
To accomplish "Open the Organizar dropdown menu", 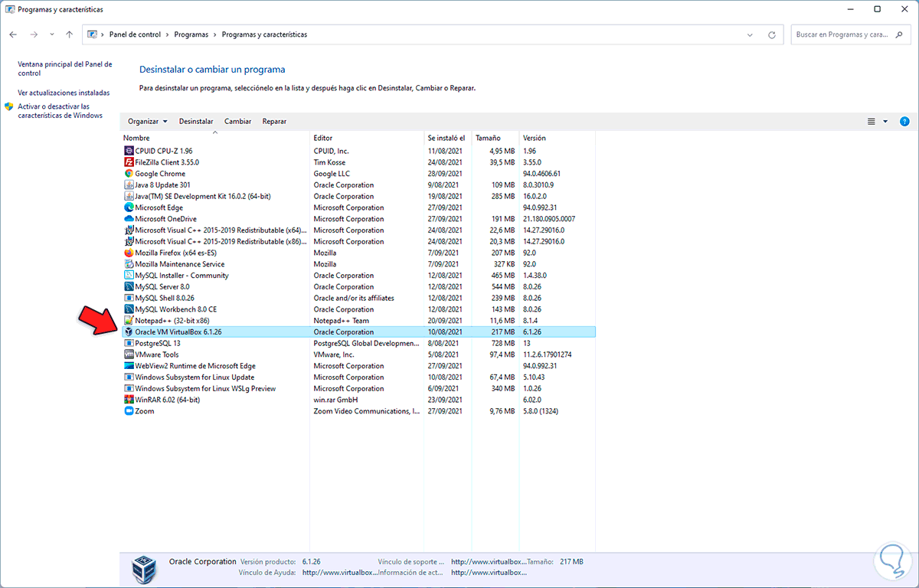I will pos(147,121).
